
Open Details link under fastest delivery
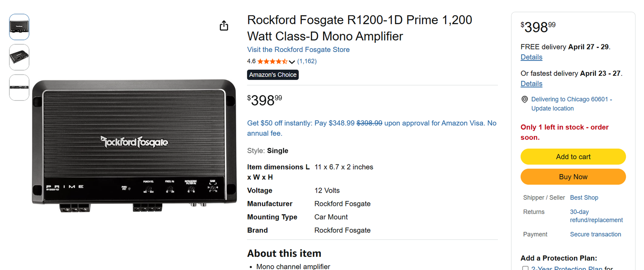pyautogui.click(x=531, y=84)
